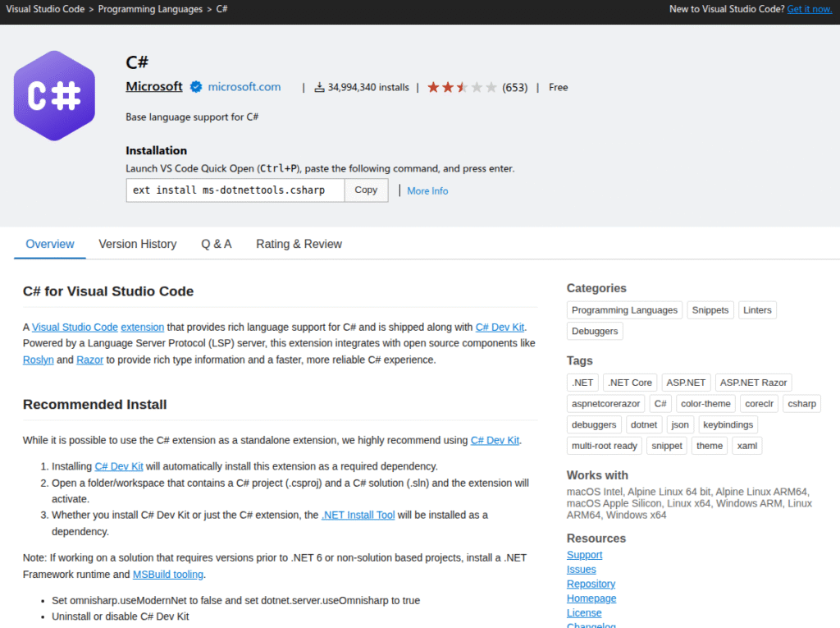840x628 pixels.
Task: Click the xaml tag
Action: (x=747, y=445)
